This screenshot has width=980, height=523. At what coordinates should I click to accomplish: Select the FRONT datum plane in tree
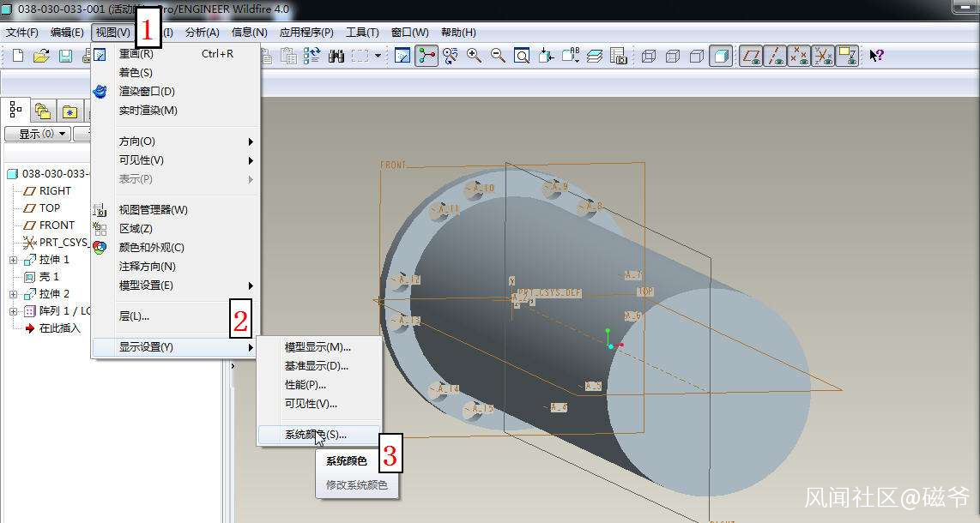tap(57, 225)
